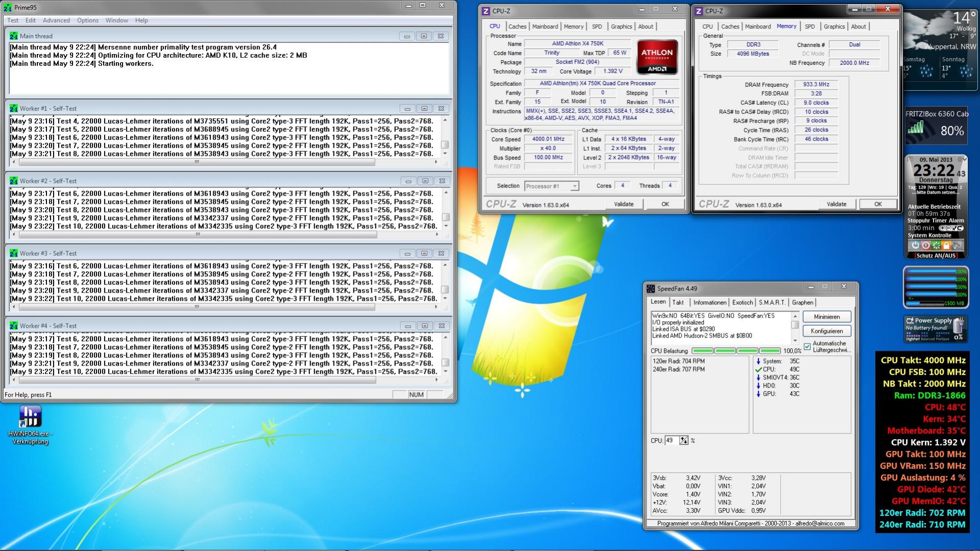Viewport: 980px width, 551px height.
Task: Open the Graphen tab in SpeedFan
Action: pyautogui.click(x=803, y=302)
